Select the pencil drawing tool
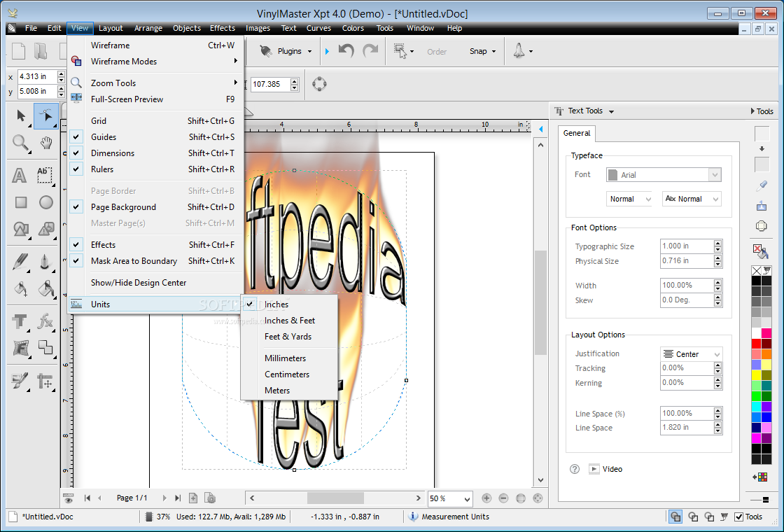Viewport: 784px width, 532px height. click(20, 262)
